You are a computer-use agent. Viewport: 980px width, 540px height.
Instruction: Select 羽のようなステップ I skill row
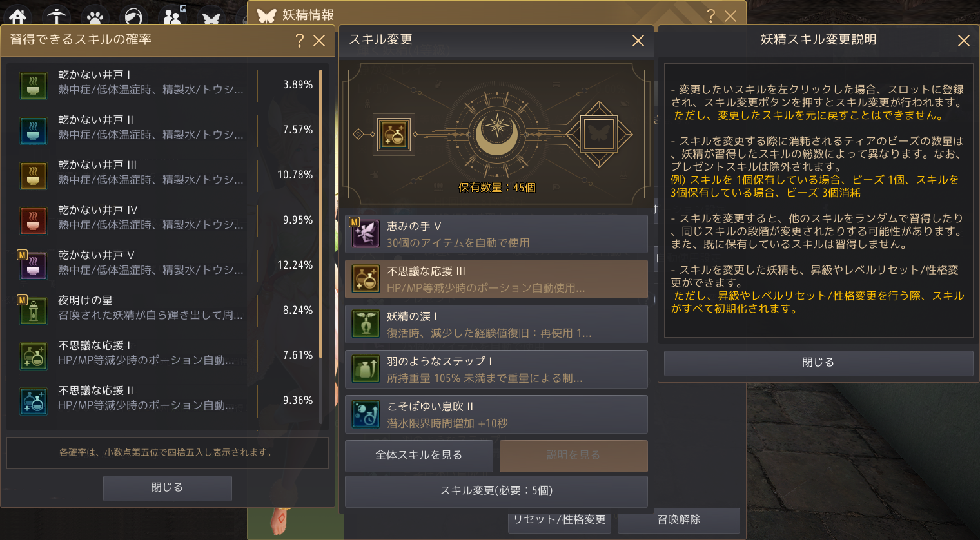[496, 369]
